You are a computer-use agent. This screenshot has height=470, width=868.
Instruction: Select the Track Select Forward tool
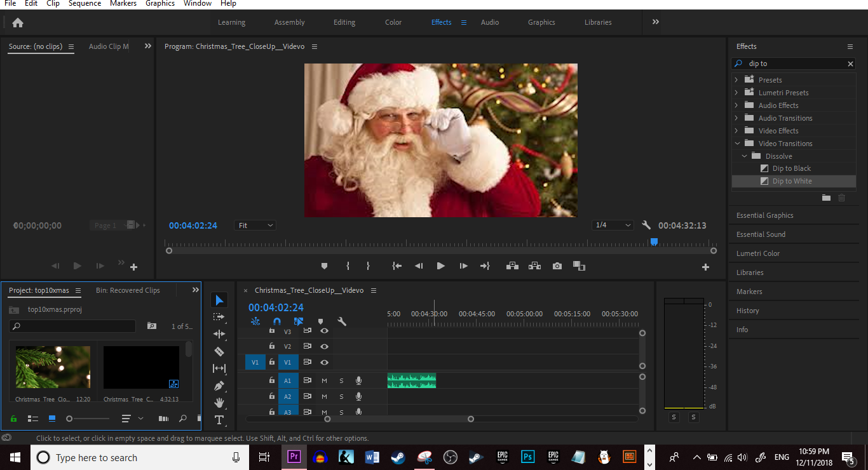219,316
